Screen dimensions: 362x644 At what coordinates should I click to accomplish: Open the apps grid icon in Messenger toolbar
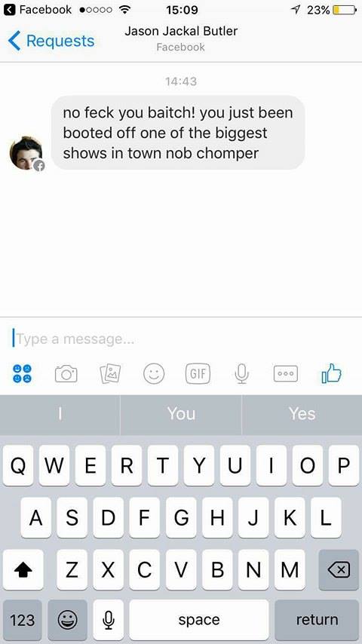(x=22, y=374)
